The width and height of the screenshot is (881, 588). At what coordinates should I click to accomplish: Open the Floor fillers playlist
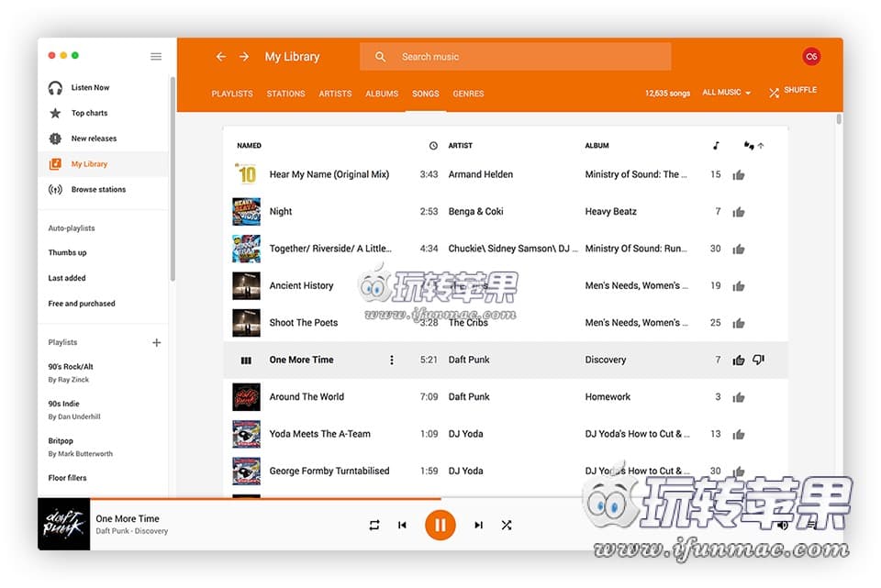(x=67, y=478)
